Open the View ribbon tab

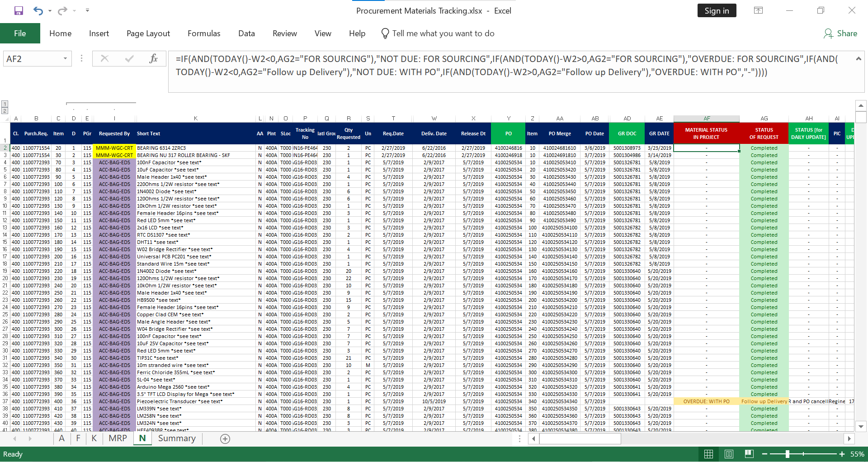323,33
